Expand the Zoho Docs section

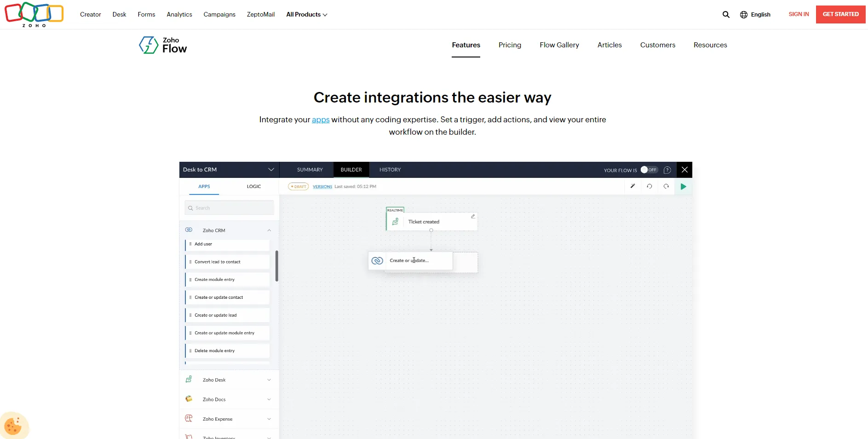[x=269, y=399]
